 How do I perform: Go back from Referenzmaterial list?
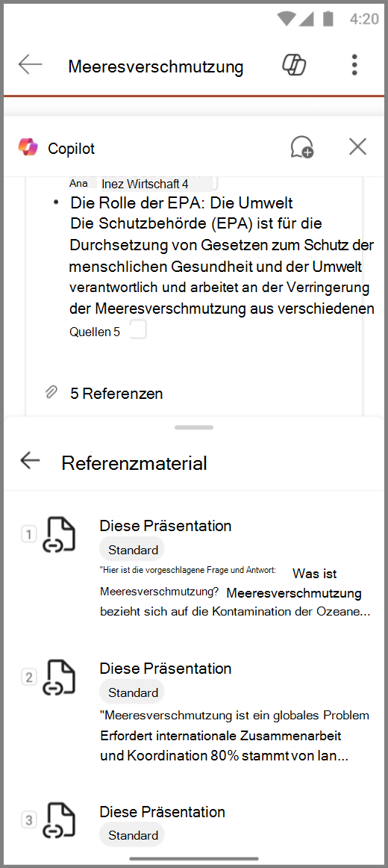tap(30, 460)
